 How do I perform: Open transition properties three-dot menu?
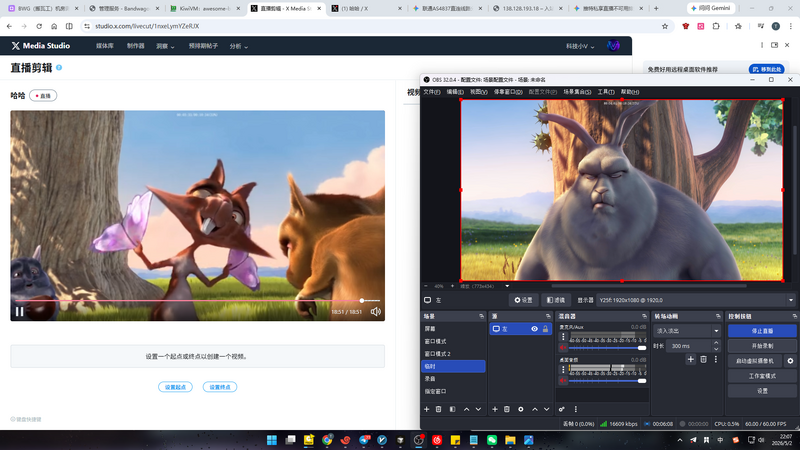click(x=715, y=360)
